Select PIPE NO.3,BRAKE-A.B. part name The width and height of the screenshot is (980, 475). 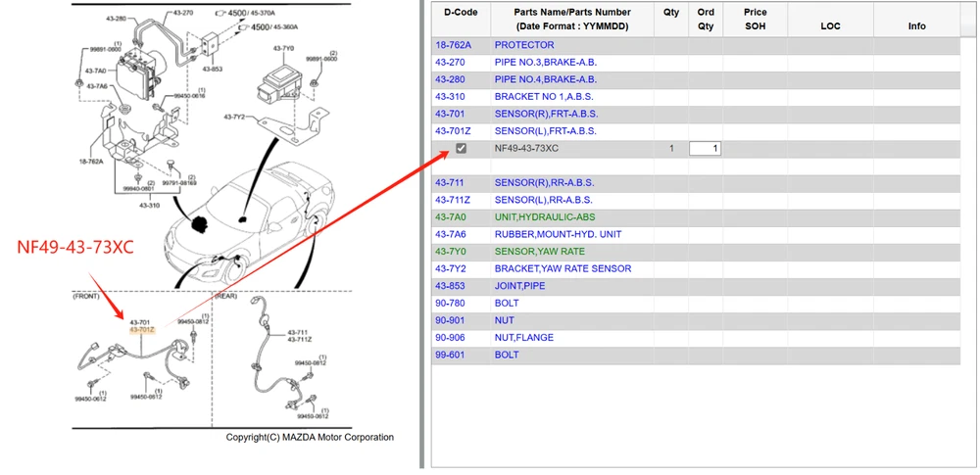(546, 63)
